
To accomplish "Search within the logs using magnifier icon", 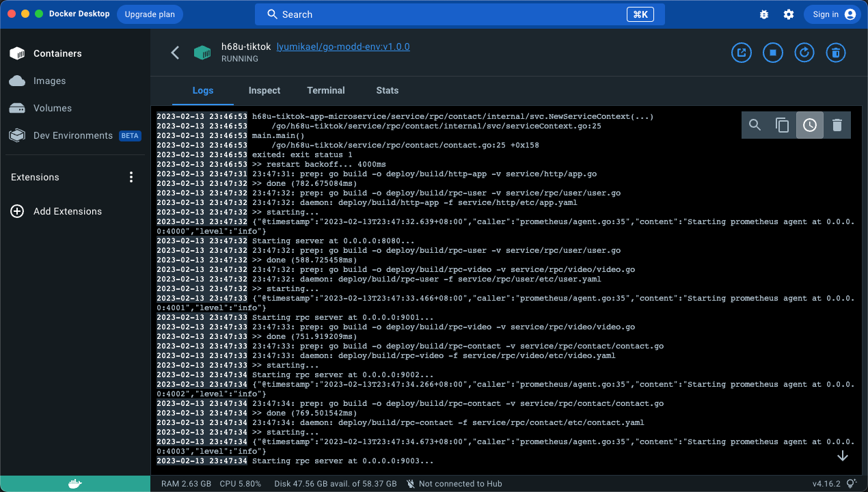I will (x=755, y=125).
